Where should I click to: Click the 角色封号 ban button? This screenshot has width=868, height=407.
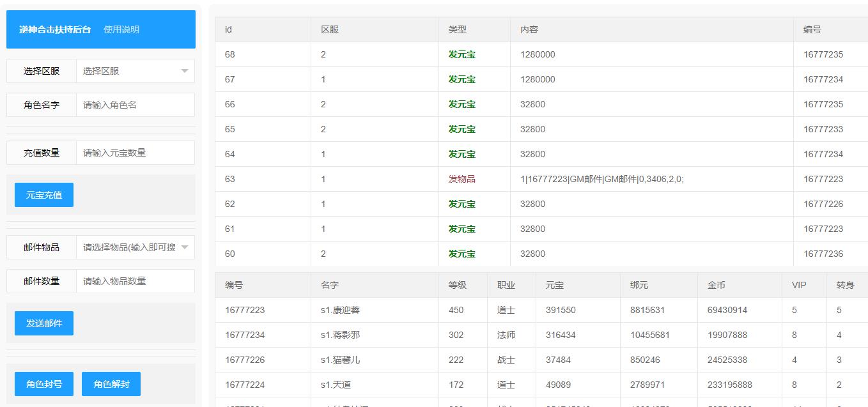pyautogui.click(x=44, y=384)
